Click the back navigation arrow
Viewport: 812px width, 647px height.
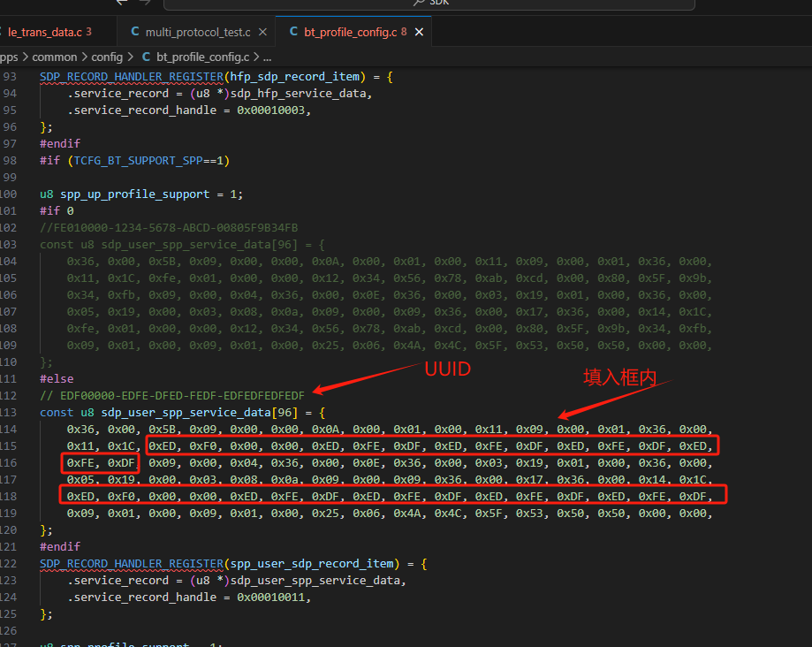122,3
